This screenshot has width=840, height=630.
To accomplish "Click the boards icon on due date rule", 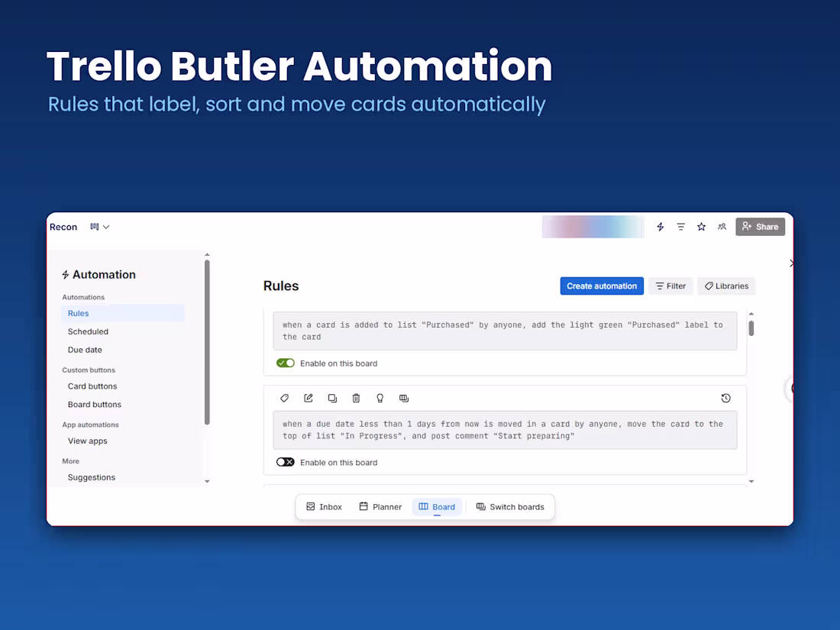I will pyautogui.click(x=404, y=398).
